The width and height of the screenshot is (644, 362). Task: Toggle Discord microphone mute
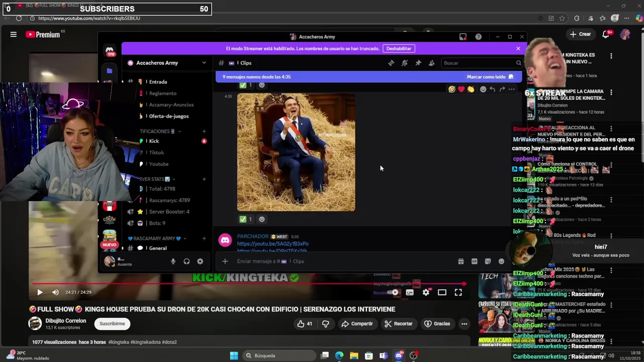point(173,261)
